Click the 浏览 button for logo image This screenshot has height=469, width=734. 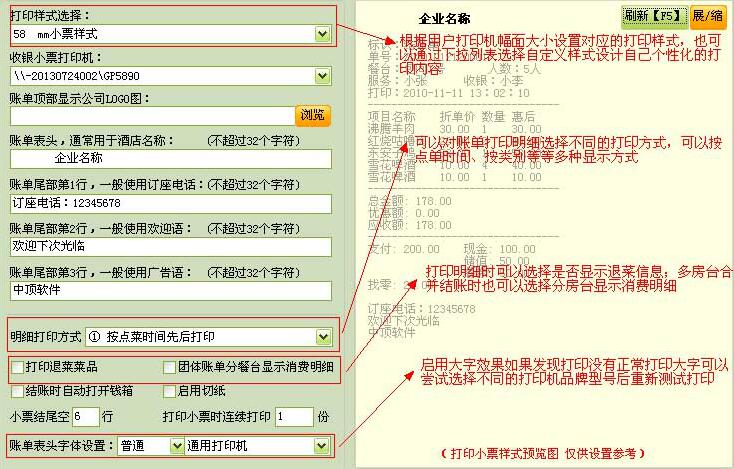coord(313,115)
